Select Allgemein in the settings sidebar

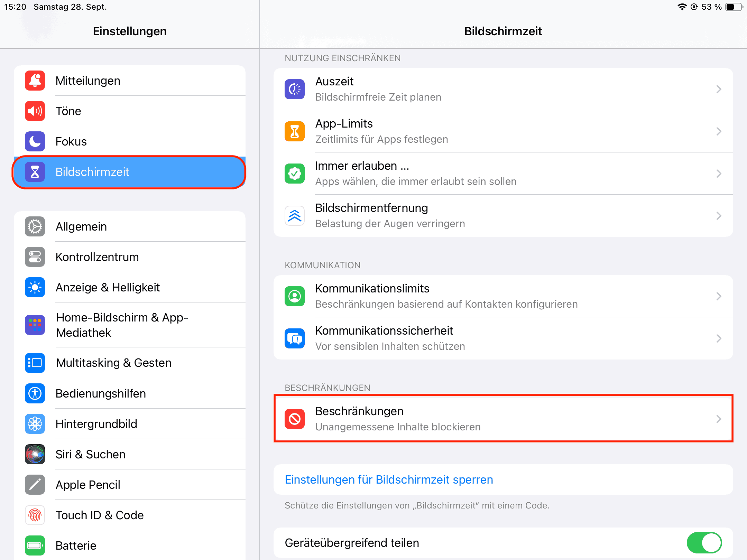coord(130,226)
